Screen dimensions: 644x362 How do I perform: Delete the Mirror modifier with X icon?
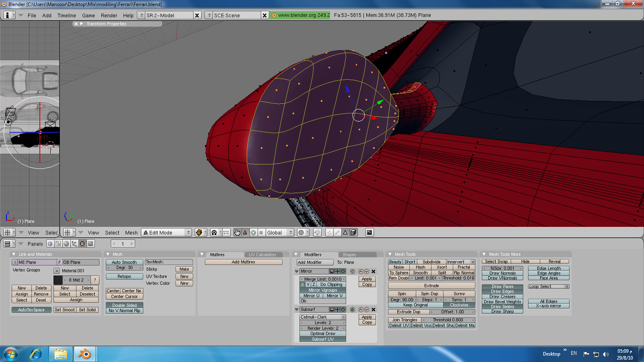(374, 271)
